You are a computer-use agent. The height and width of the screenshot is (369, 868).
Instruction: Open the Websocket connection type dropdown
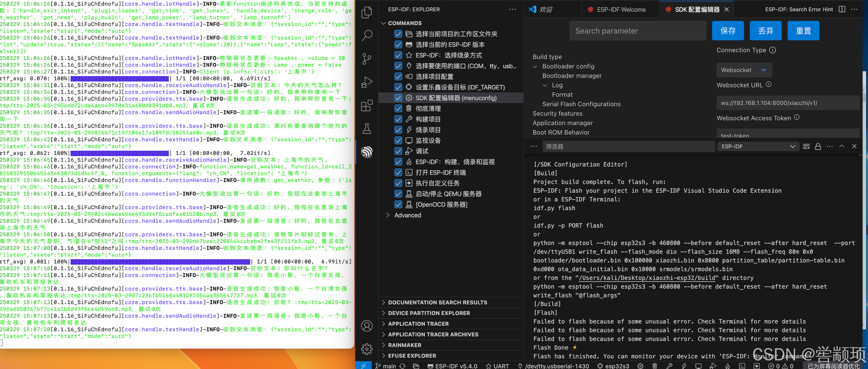point(744,70)
